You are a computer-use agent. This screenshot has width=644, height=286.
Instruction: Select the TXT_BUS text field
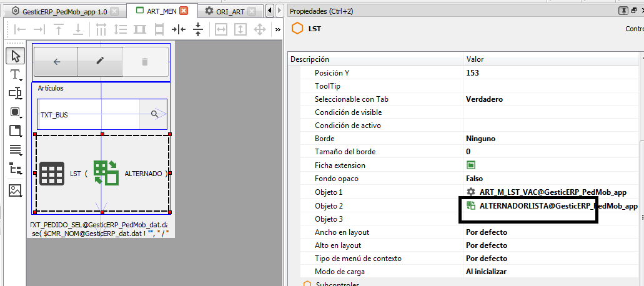88,115
